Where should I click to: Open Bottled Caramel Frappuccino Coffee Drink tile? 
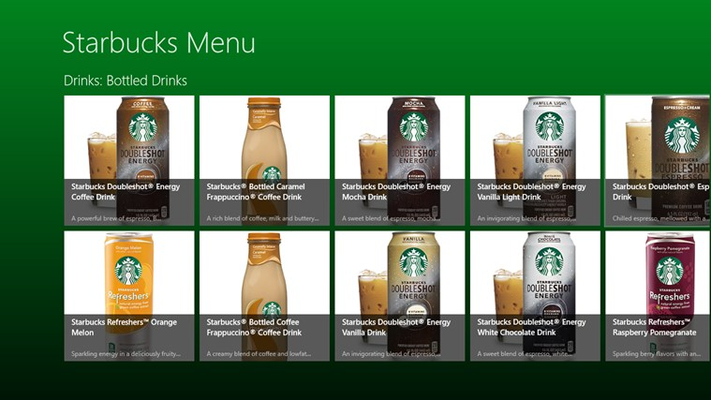tap(264, 161)
